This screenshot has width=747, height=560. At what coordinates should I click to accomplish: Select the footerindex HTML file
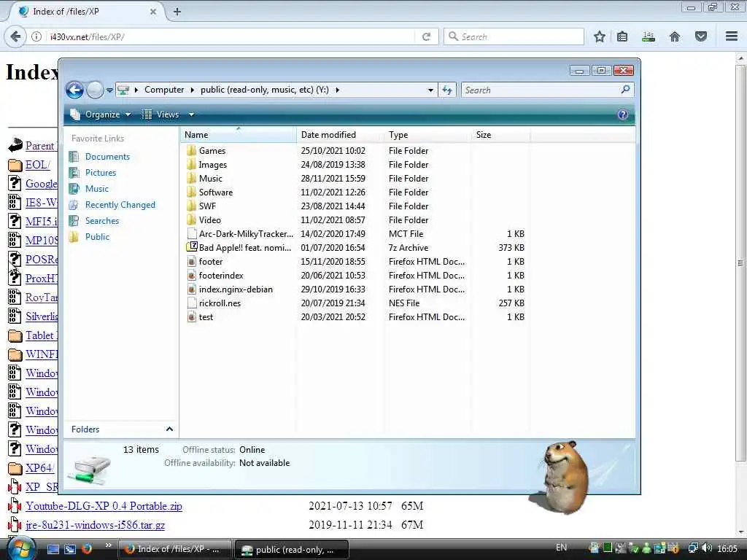(221, 275)
